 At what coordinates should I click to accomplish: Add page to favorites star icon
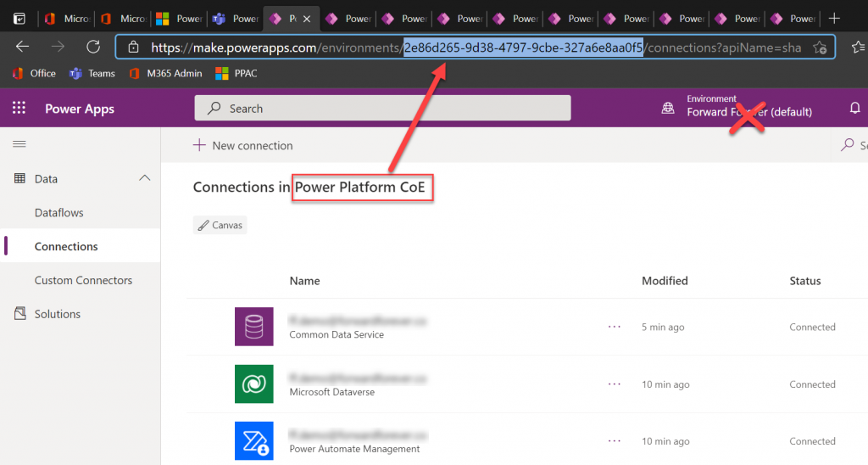[820, 48]
